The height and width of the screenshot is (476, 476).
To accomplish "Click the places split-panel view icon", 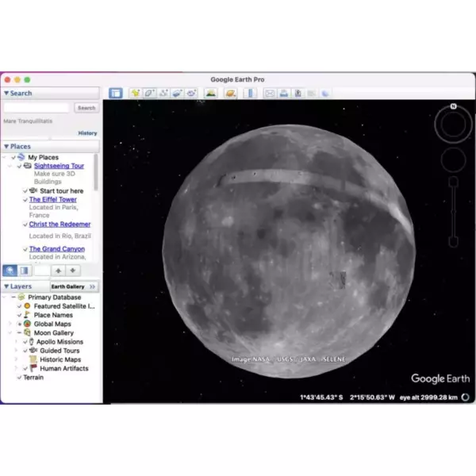I will pyautogui.click(x=25, y=271).
